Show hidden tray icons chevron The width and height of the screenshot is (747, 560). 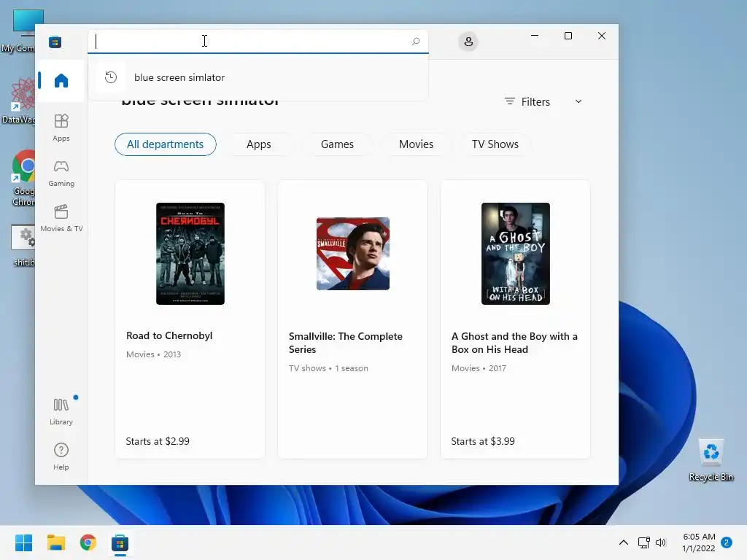(623, 542)
